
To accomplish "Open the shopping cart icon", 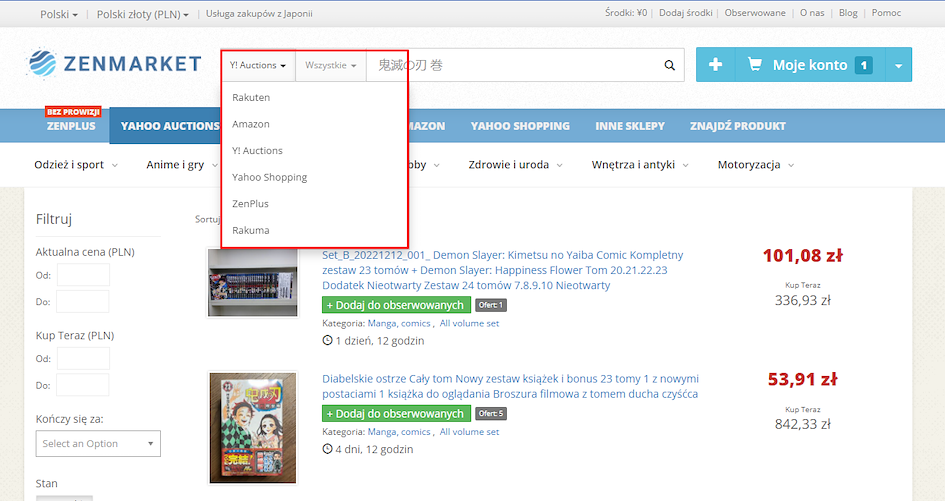I will [x=754, y=64].
